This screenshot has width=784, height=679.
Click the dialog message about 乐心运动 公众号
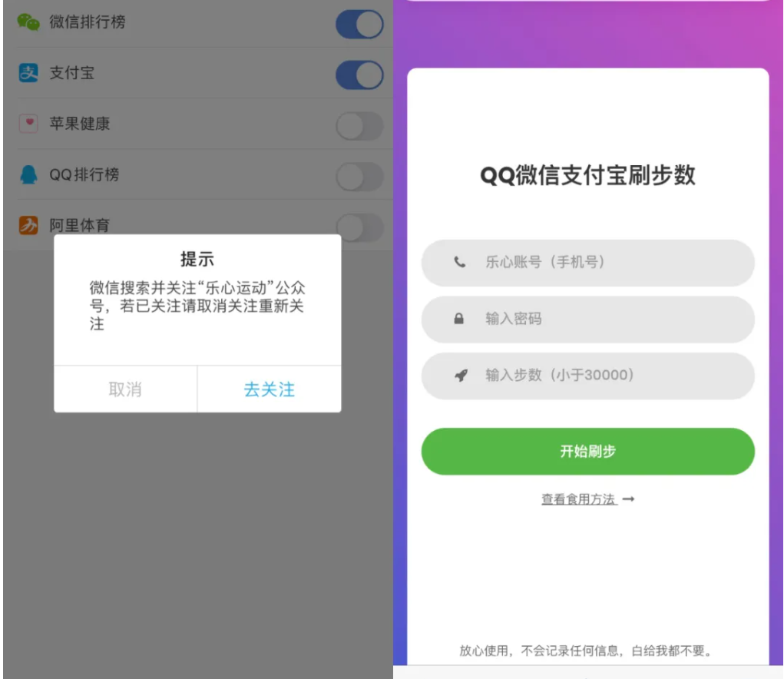pyautogui.click(x=197, y=306)
